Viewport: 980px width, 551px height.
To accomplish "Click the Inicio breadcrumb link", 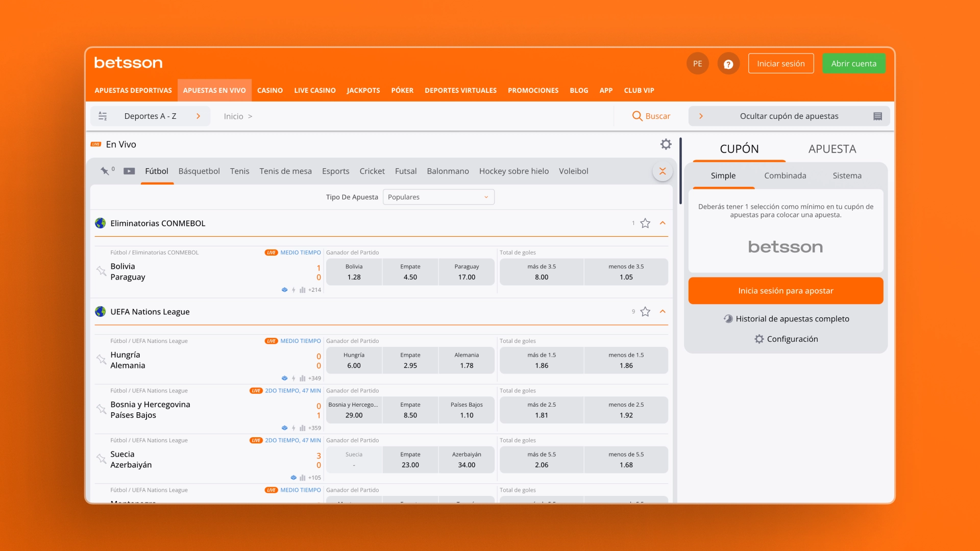I will [x=233, y=116].
